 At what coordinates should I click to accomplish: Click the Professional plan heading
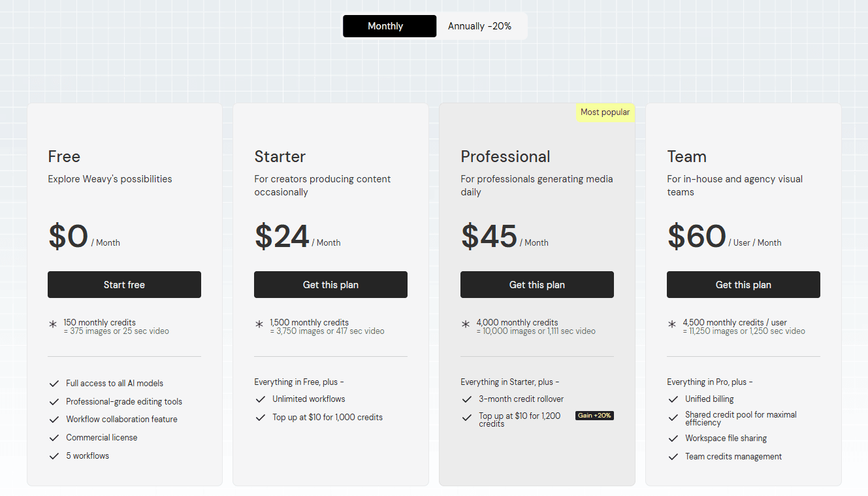click(506, 157)
